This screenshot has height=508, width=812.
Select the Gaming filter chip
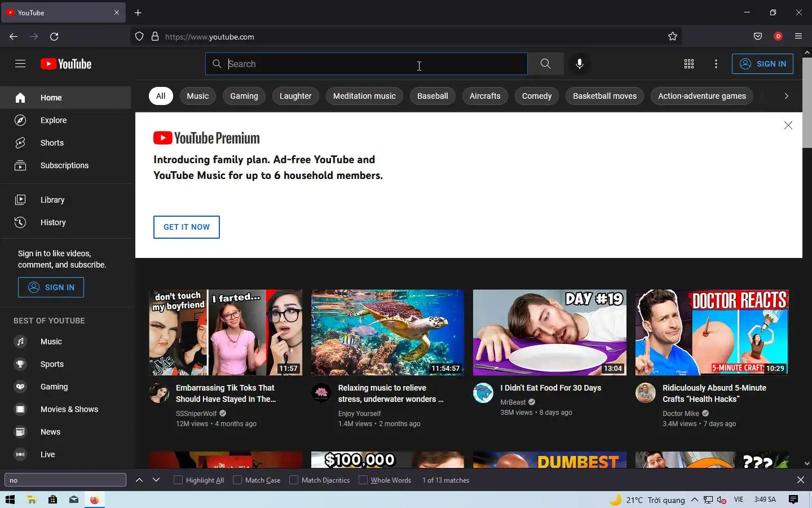[244, 96]
